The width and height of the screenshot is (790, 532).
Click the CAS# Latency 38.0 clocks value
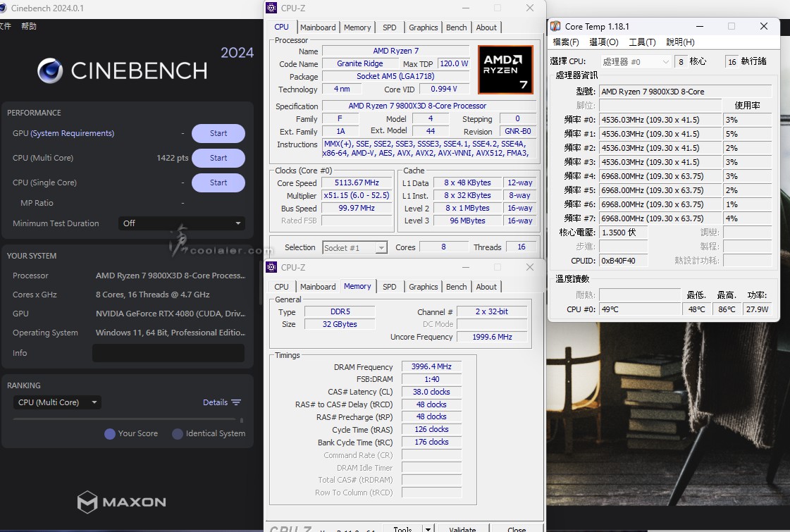click(431, 392)
